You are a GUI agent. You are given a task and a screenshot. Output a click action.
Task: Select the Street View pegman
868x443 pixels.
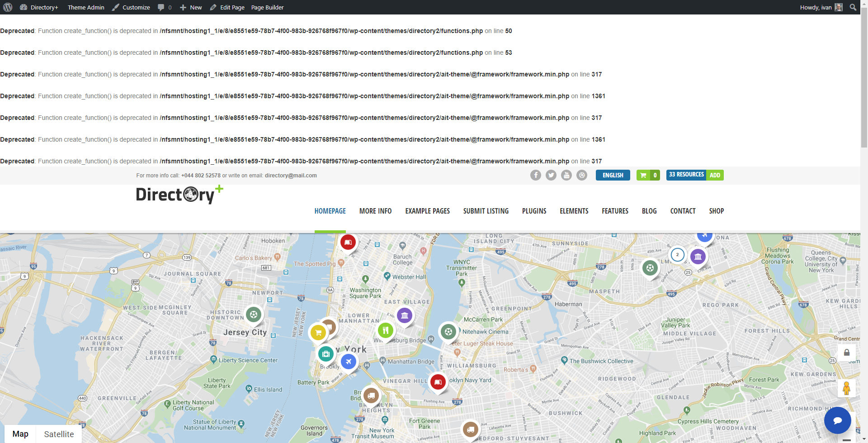[847, 388]
